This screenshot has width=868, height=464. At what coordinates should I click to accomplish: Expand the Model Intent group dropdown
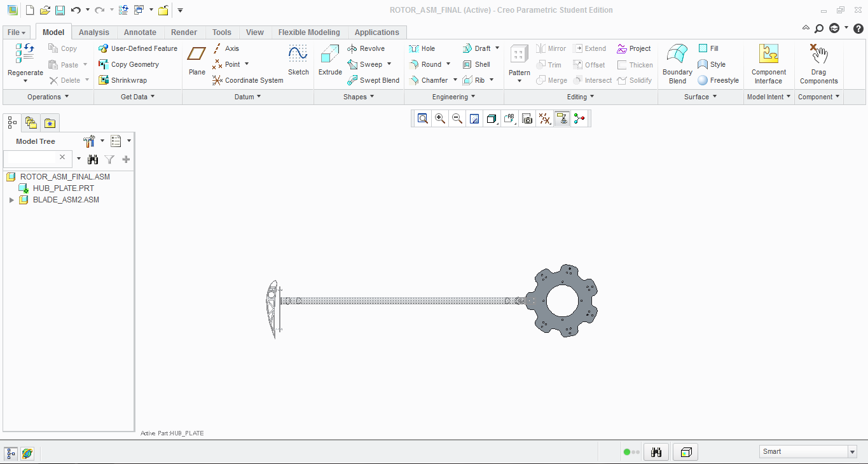coord(769,97)
